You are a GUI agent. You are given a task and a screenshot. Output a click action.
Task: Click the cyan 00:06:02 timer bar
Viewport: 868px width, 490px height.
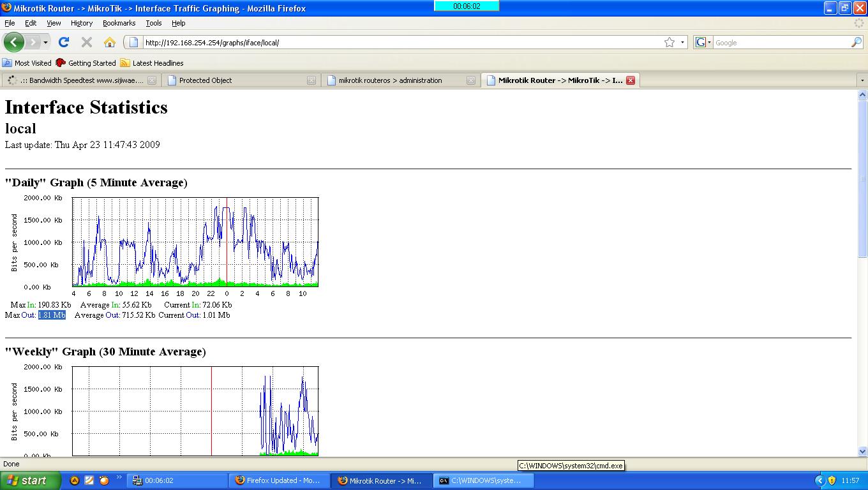(x=467, y=6)
